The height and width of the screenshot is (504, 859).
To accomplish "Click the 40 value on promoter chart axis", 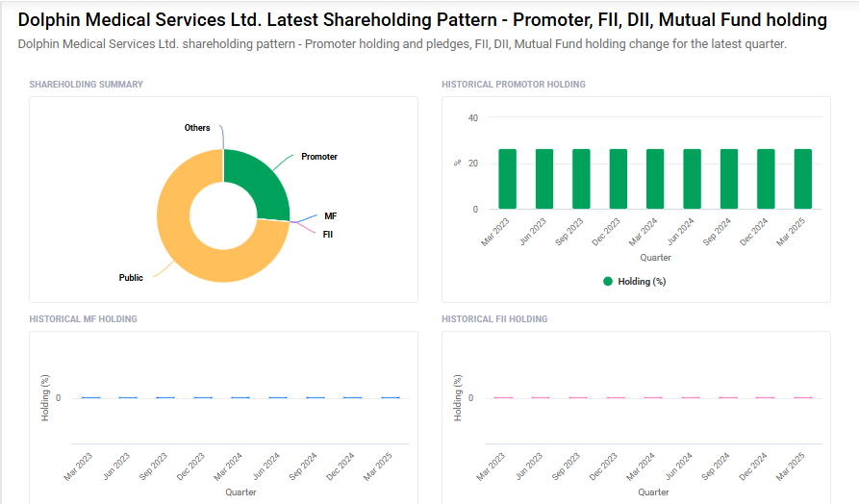I will 472,117.
